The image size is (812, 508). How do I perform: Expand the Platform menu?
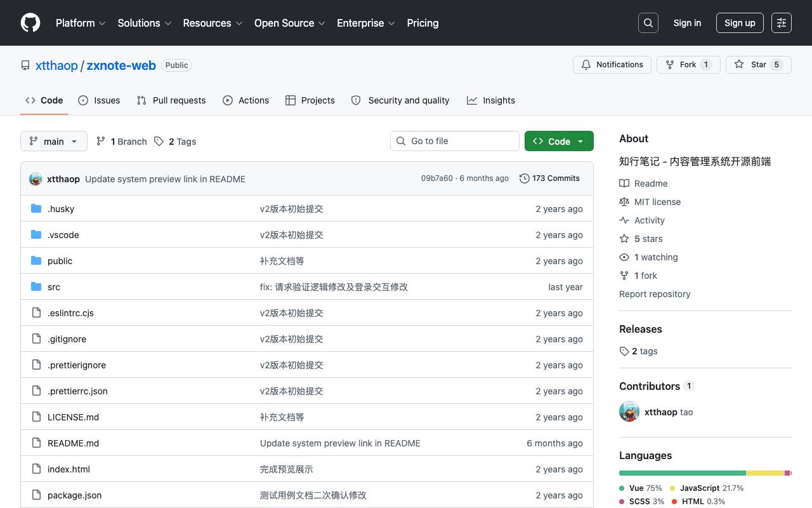pos(81,23)
